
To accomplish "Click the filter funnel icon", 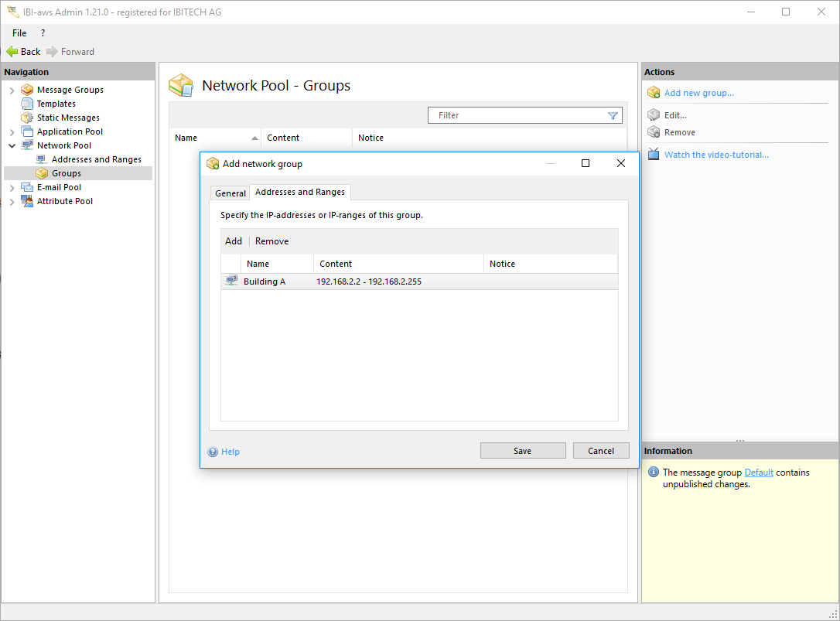I will click(613, 115).
